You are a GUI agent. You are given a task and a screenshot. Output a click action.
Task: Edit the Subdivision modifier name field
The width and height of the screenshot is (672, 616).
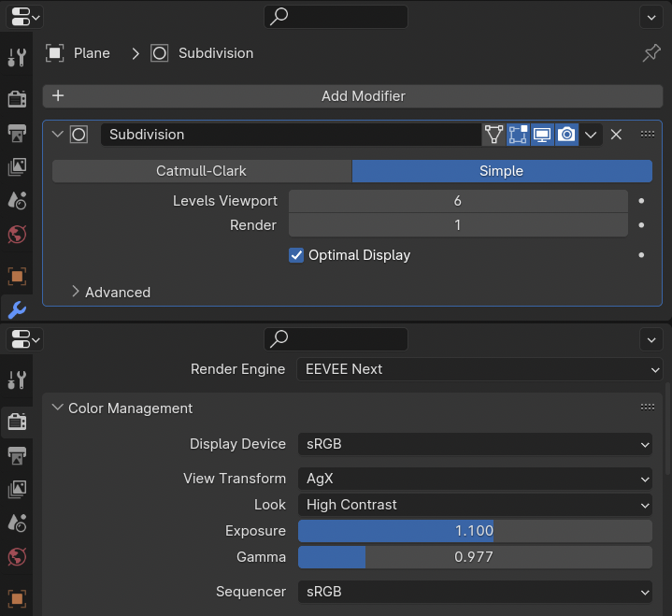tap(291, 135)
